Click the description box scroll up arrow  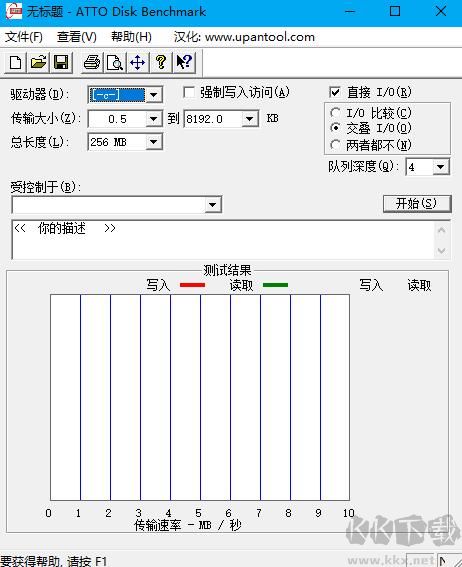441,230
